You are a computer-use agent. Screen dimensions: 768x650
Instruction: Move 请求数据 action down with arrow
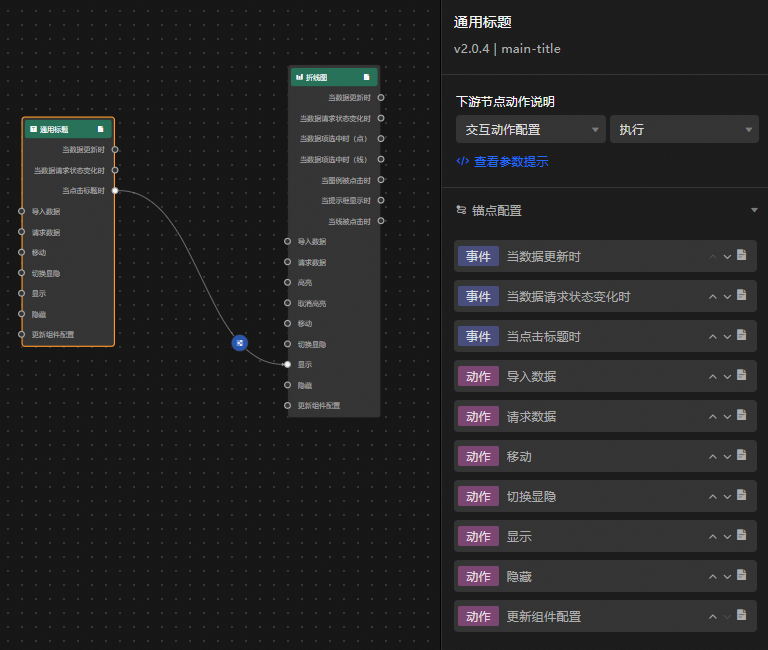tap(727, 417)
